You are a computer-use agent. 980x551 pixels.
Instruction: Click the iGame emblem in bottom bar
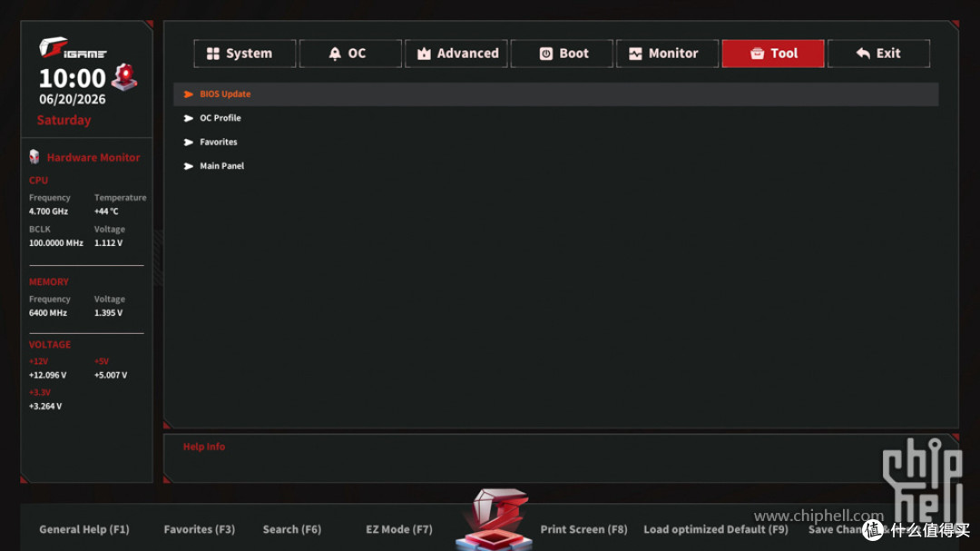pyautogui.click(x=494, y=518)
